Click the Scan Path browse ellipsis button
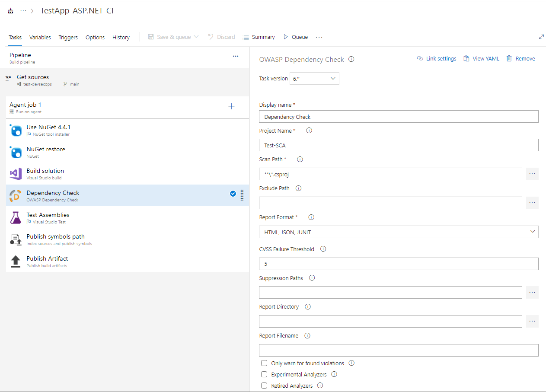 [x=532, y=174]
